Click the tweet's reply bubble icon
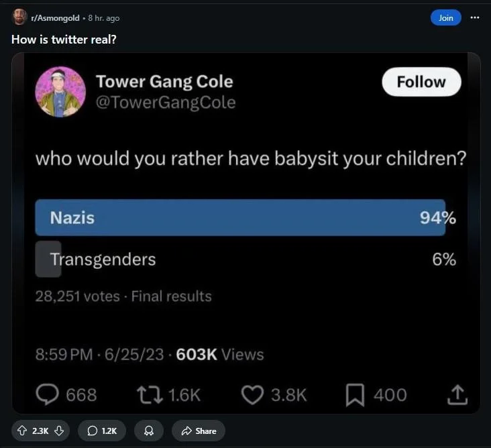This screenshot has height=448, width=491. click(x=46, y=395)
